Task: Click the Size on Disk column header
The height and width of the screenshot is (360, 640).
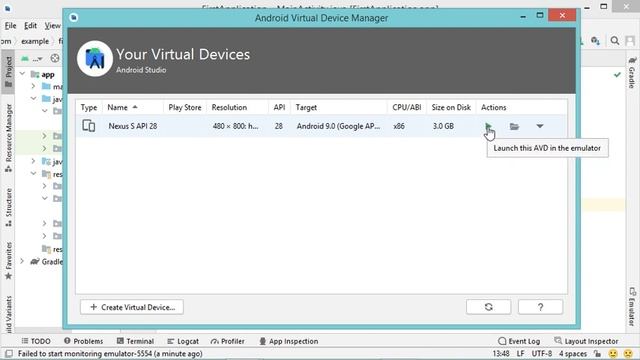Action: click(x=451, y=107)
